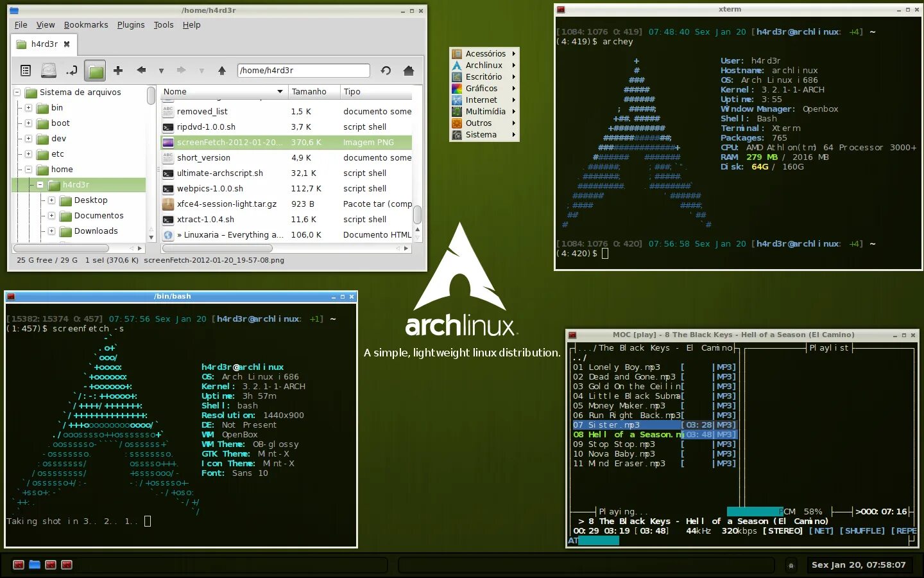
Task: Click the Linuxaria HTML document globe icon
Action: pos(168,235)
